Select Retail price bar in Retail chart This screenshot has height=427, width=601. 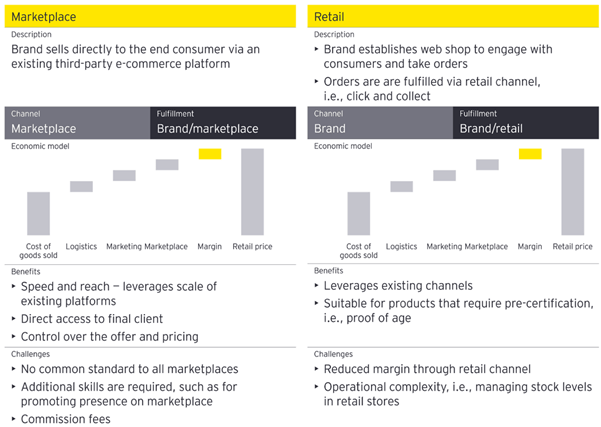pos(573,192)
